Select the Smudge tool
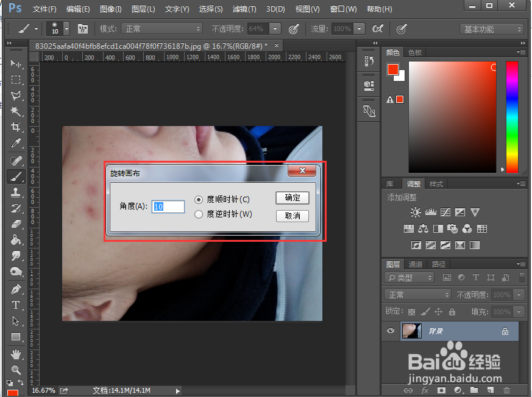Image resolution: width=532 pixels, height=397 pixels. (16, 256)
